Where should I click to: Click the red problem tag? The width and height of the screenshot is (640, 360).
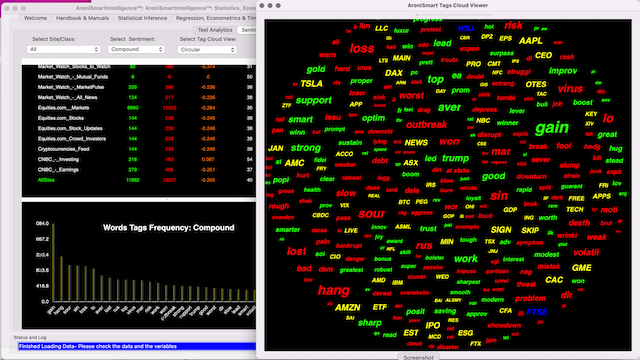[530, 298]
